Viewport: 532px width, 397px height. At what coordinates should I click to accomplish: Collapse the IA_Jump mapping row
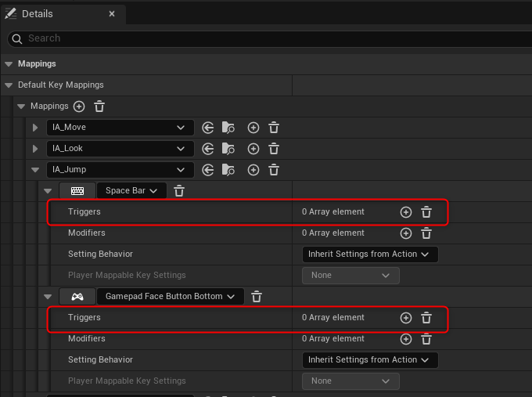[35, 170]
